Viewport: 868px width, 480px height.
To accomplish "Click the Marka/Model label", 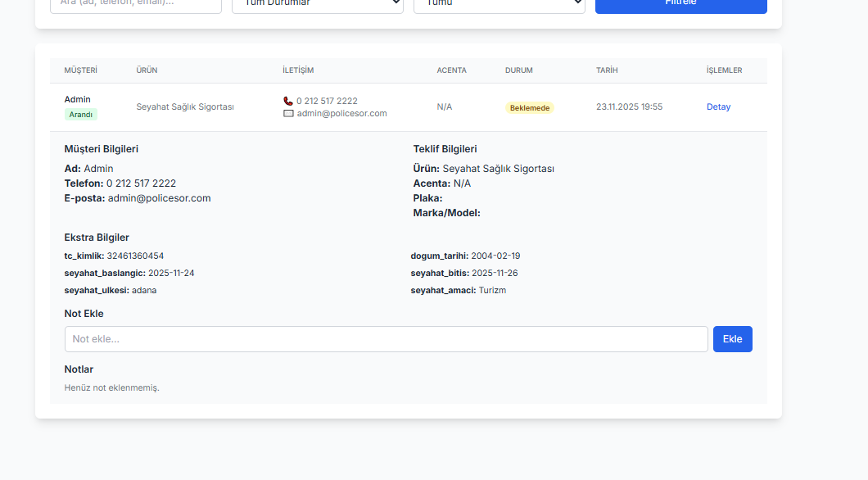I will (447, 213).
